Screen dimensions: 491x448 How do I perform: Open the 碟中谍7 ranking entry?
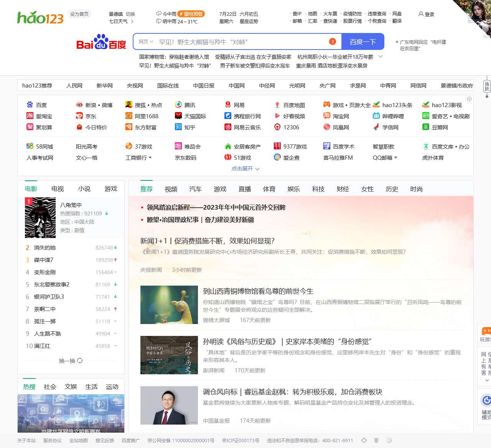point(44,260)
